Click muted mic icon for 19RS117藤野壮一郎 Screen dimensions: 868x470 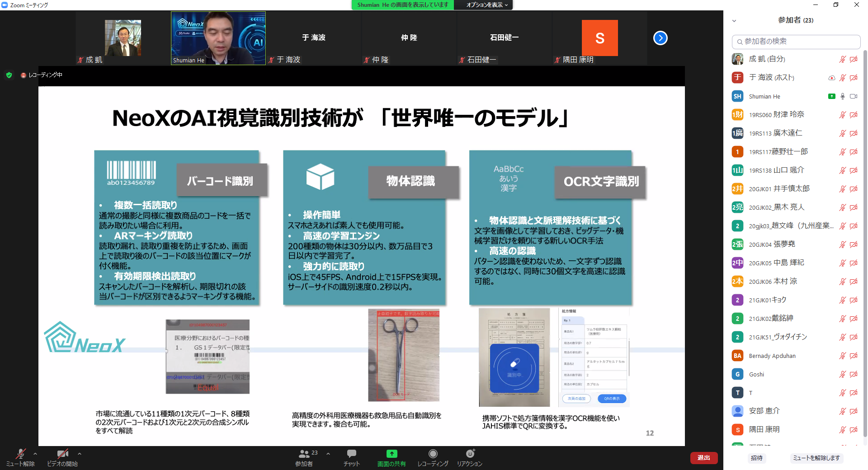pyautogui.click(x=843, y=152)
